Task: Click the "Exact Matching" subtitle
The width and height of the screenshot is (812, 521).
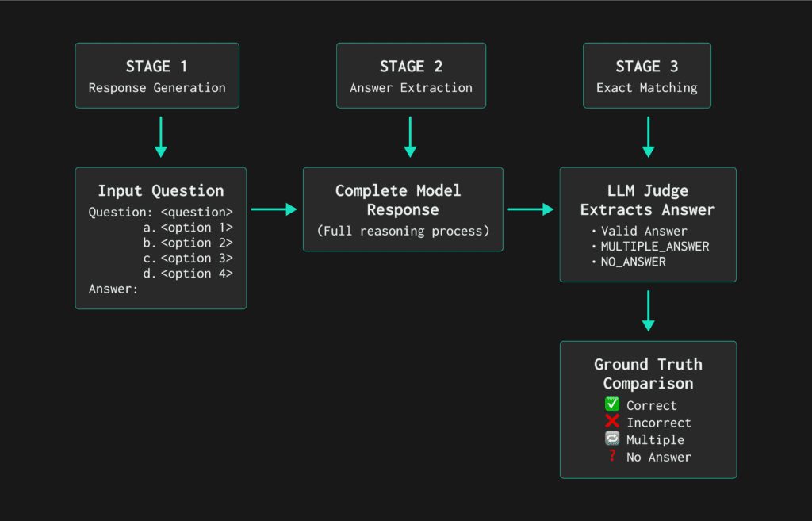Action: 647,88
